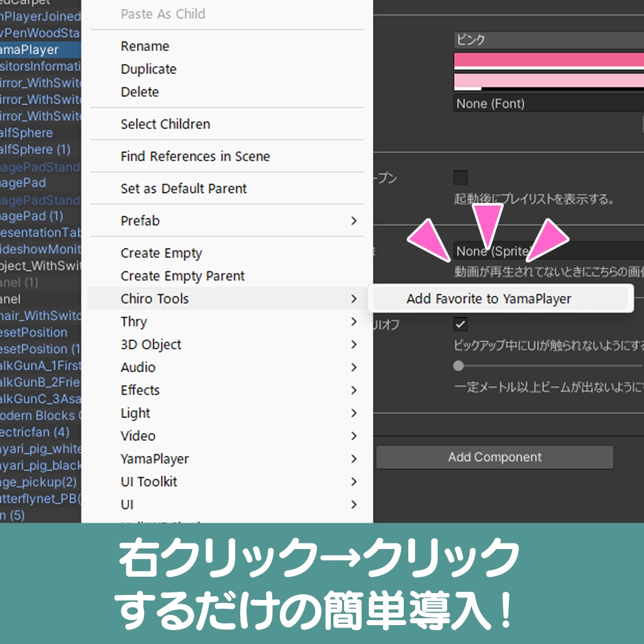Select cage_pickup(2) hierarchy item

pos(40,481)
